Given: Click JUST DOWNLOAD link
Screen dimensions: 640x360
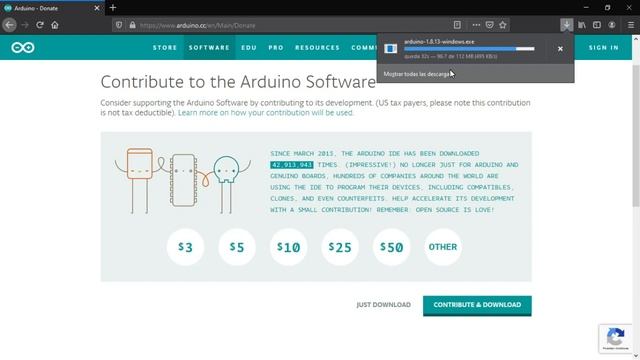Looking at the screenshot, I should [384, 305].
